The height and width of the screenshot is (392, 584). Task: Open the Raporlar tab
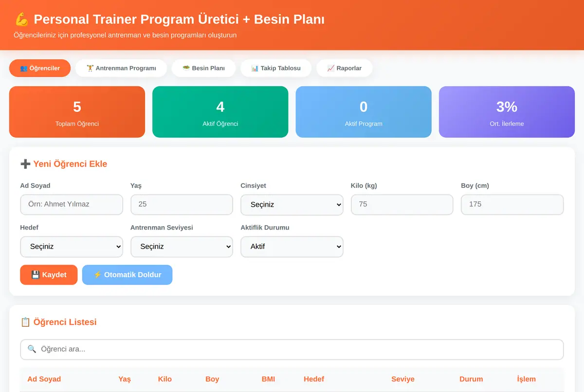[x=345, y=68]
